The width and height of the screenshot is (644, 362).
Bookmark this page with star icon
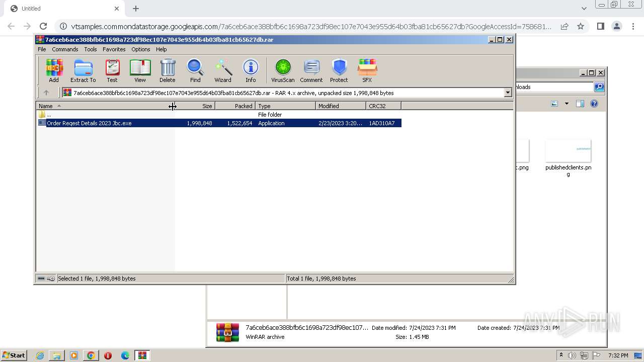pos(581,26)
